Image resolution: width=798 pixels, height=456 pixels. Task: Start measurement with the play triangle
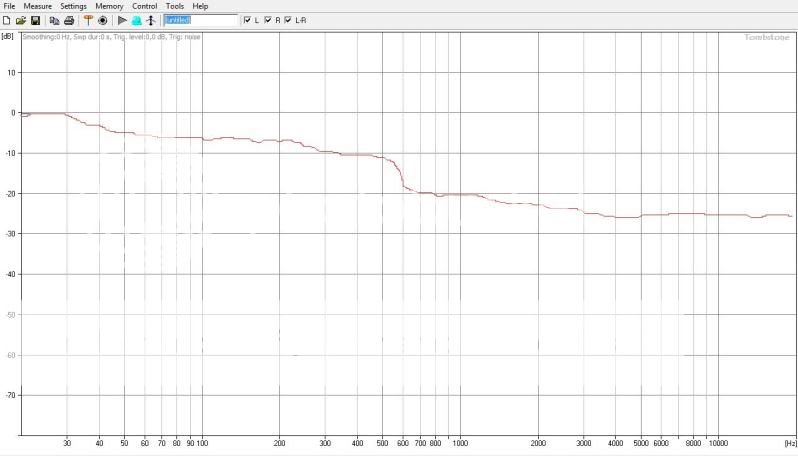122,20
